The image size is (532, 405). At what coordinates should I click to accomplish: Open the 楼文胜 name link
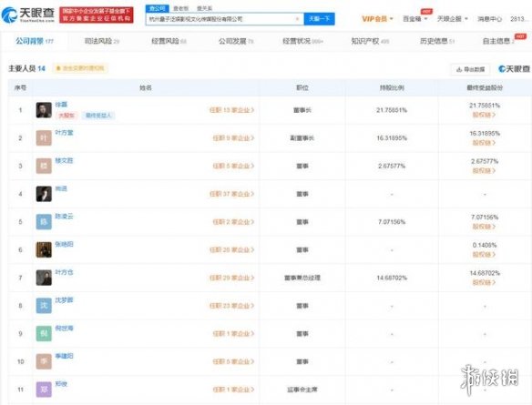coord(64,160)
